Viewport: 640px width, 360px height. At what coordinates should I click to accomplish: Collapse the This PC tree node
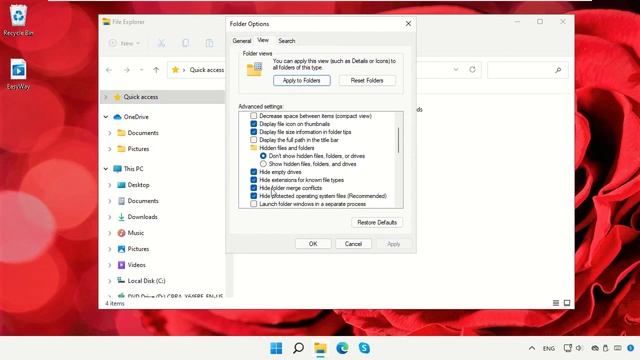(x=106, y=169)
